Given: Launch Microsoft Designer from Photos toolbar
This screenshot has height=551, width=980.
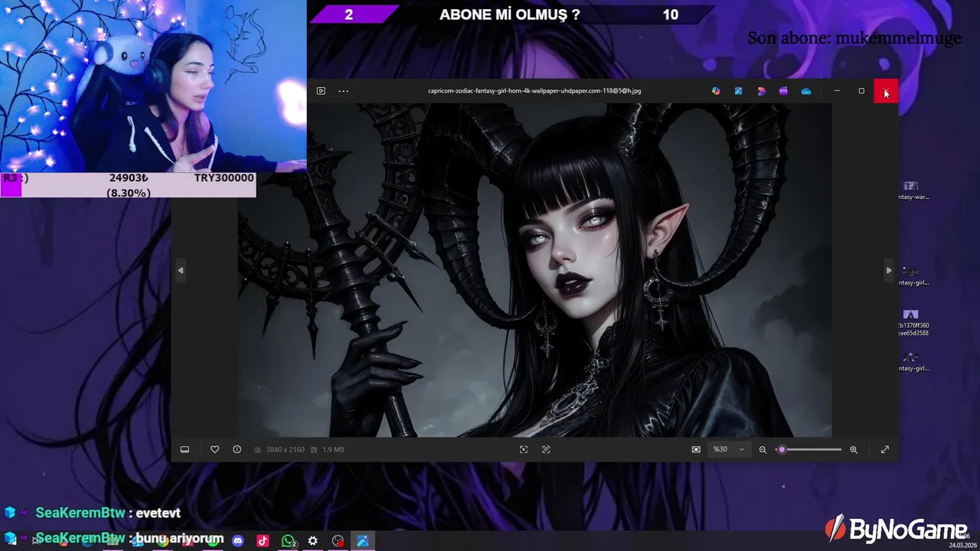Looking at the screenshot, I should pos(761,90).
